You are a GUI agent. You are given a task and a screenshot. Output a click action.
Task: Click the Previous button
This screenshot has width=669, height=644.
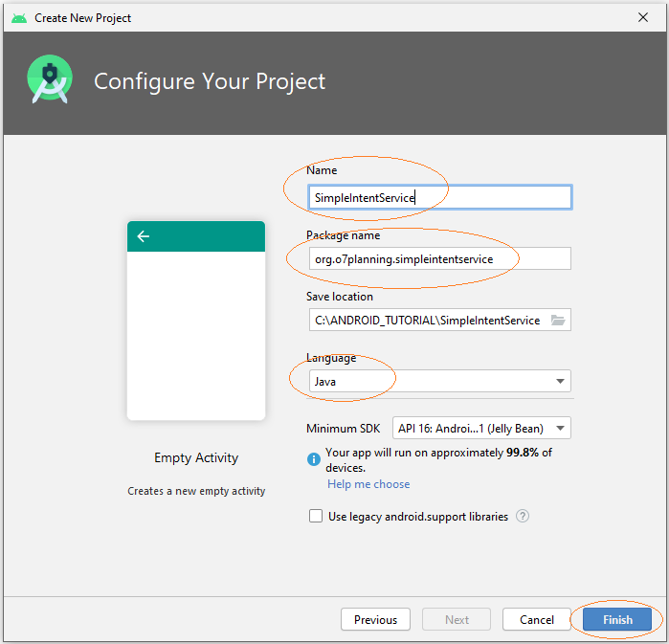point(375,619)
